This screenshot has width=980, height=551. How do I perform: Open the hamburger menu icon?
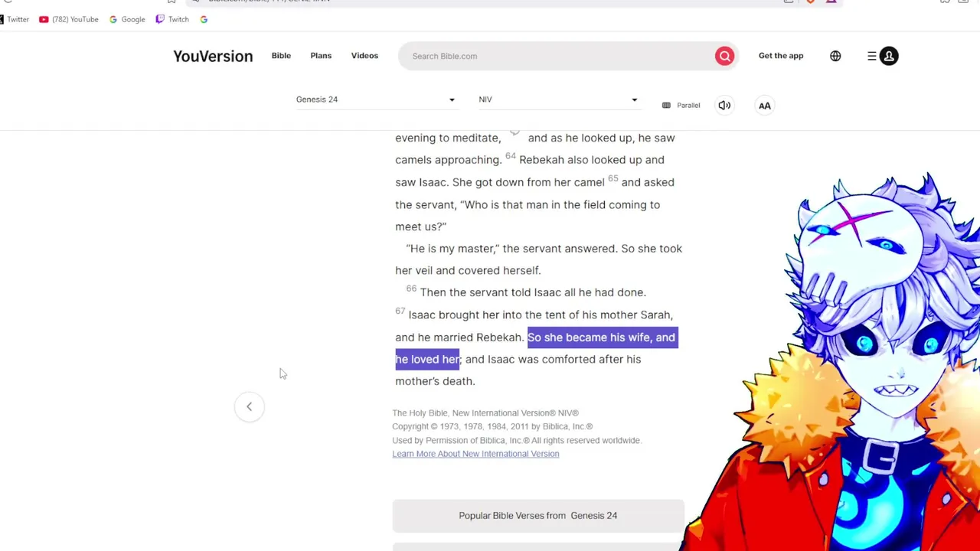[871, 56]
